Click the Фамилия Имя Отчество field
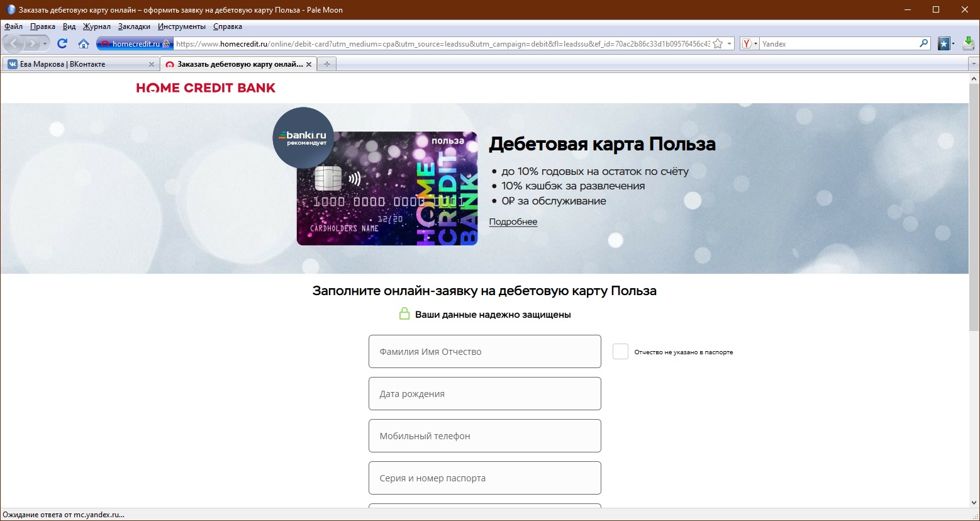 point(485,352)
